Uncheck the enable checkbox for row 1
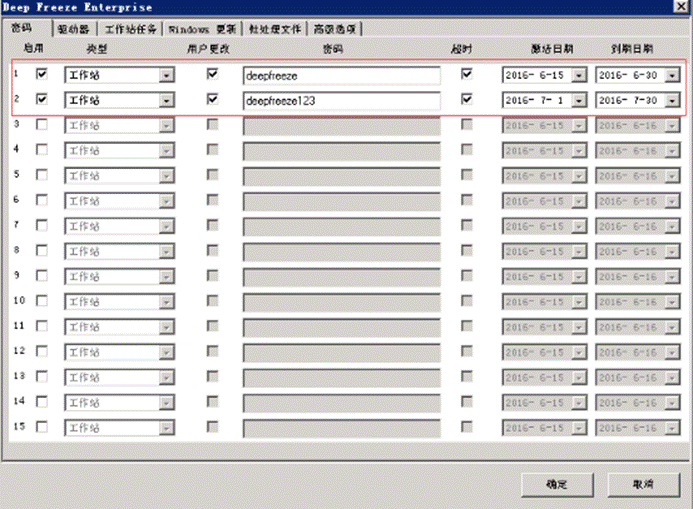Image resolution: width=693 pixels, height=509 pixels. tap(42, 74)
